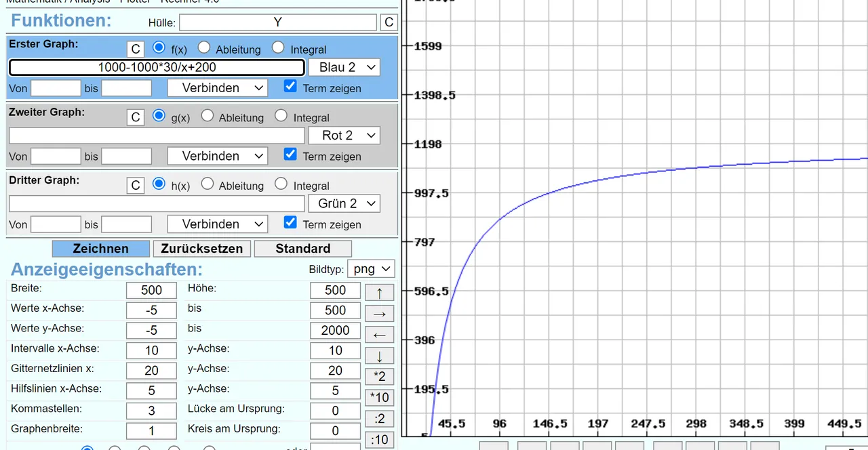Image resolution: width=868 pixels, height=450 pixels.
Task: Edit Werte x-Achse bis field 500
Action: (336, 310)
